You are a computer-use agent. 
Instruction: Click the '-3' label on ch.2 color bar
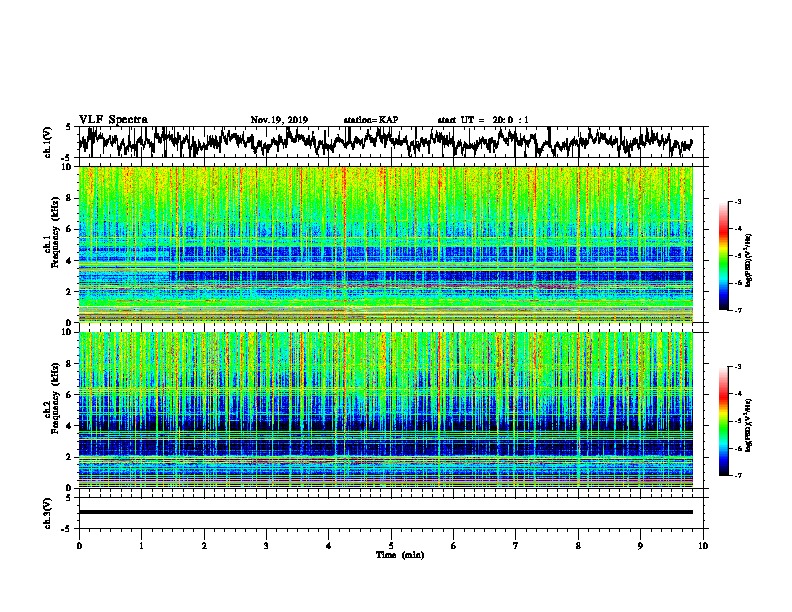(737, 367)
